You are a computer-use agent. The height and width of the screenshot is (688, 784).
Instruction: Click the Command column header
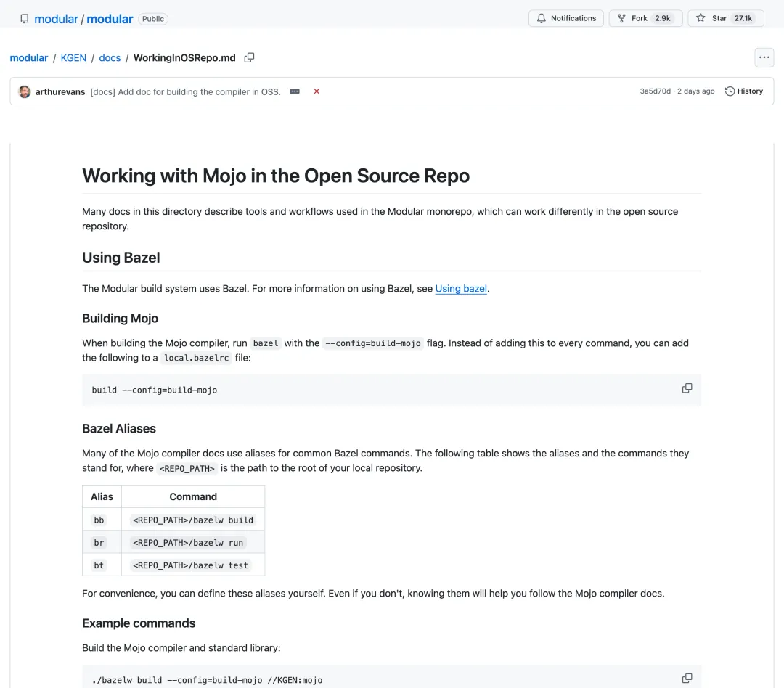[193, 496]
